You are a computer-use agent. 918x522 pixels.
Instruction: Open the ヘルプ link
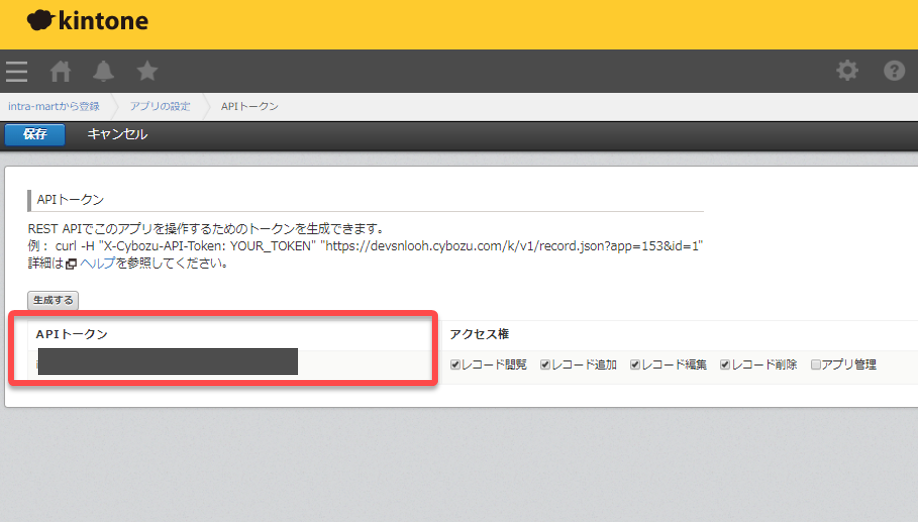[97, 263]
